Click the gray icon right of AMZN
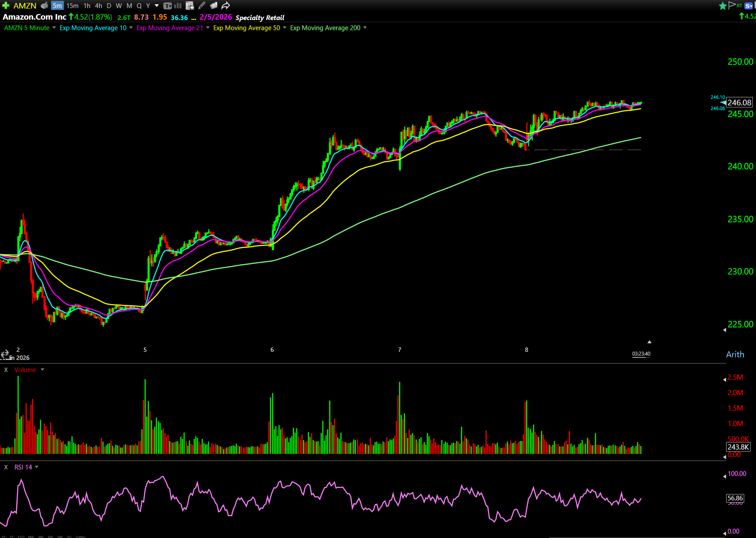The height and width of the screenshot is (538, 756). 44,6
